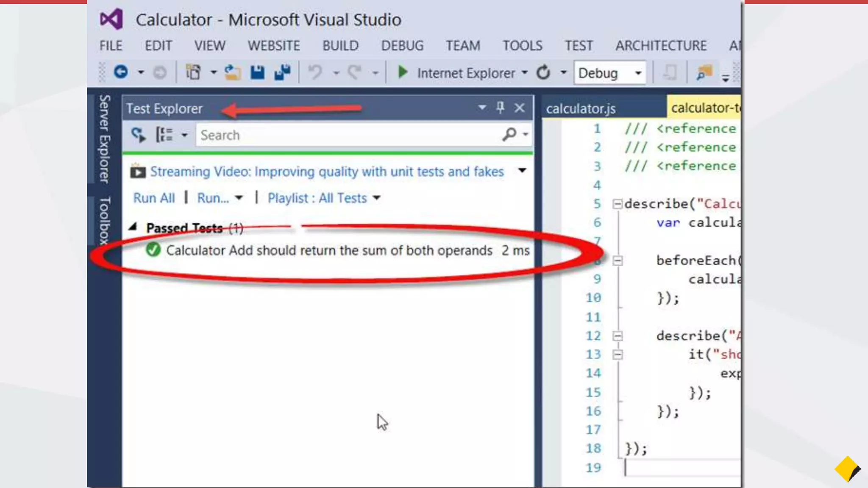Collapse the describe block on line 5
868x488 pixels.
click(x=618, y=204)
